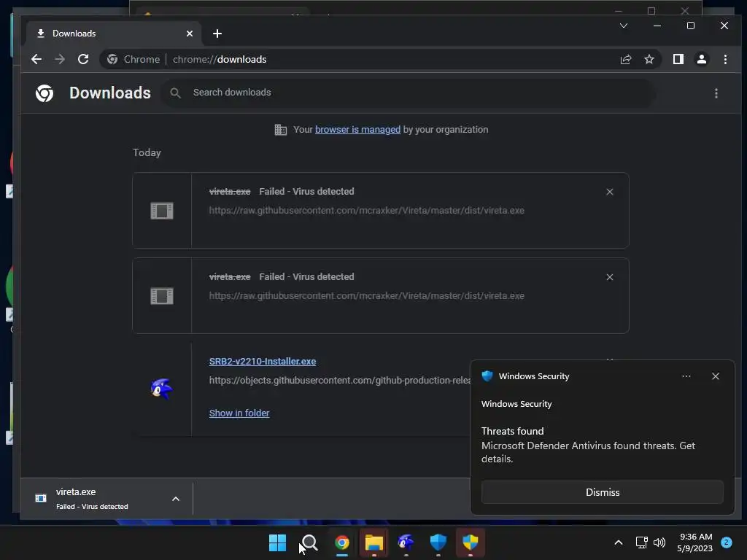Click the Chrome site info chip in address bar
747x560 pixels.
[x=133, y=59]
